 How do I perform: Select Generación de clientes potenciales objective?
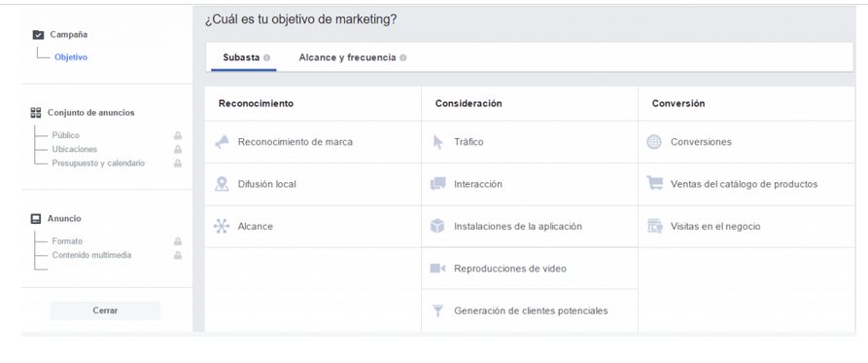pyautogui.click(x=529, y=310)
